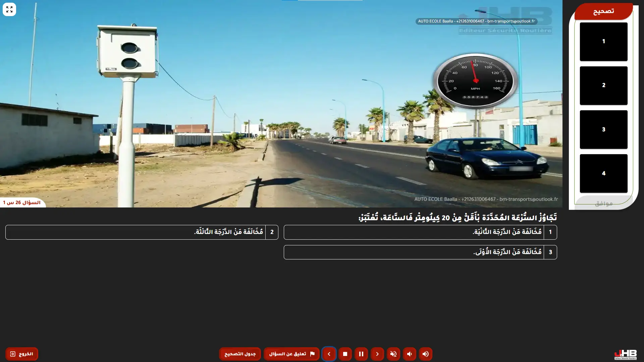Click the volume up speaker icon
The image size is (644, 362).
coord(425,354)
